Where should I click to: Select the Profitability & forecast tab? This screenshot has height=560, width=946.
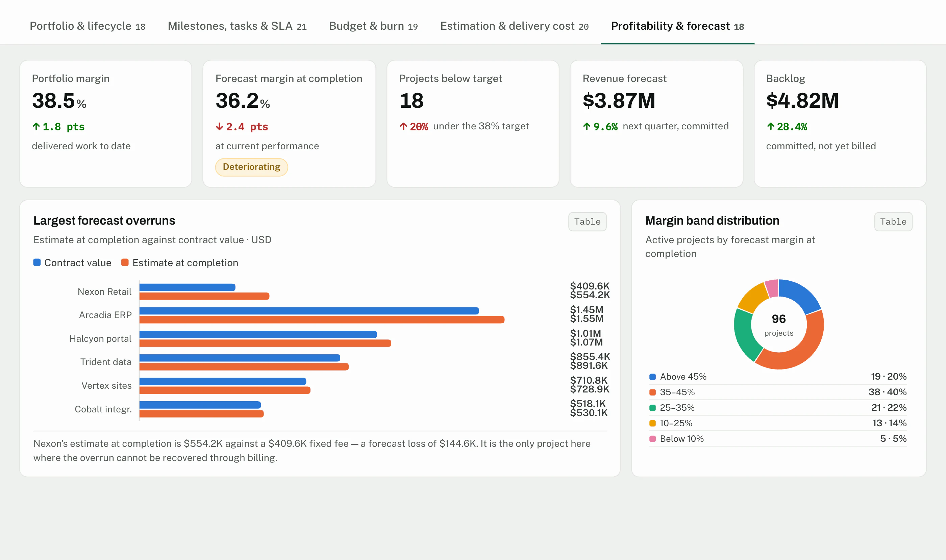point(677,26)
